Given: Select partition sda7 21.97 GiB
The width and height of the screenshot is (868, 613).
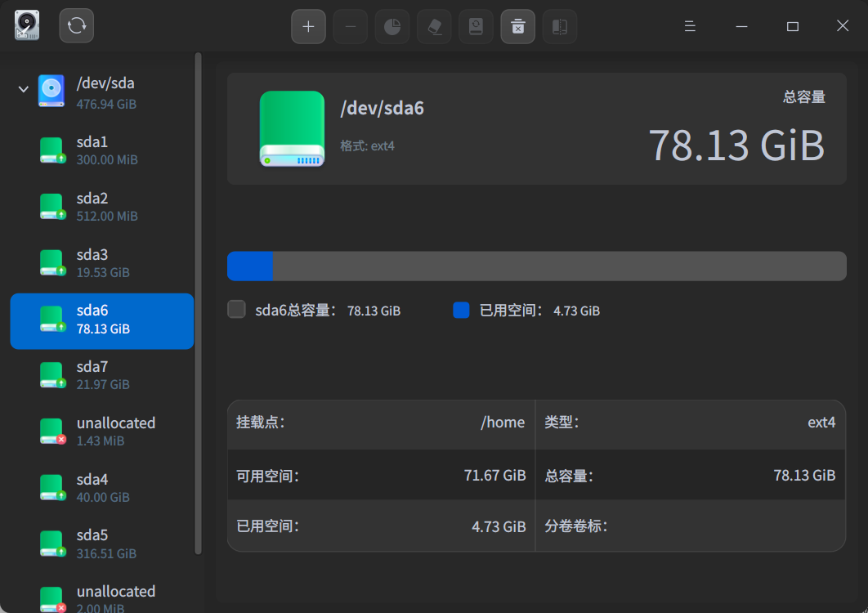Looking at the screenshot, I should (x=102, y=375).
